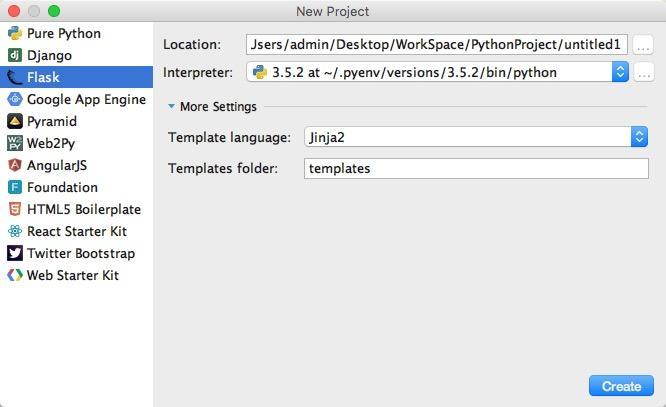This screenshot has width=666, height=407.
Task: Click the green zoom window button
Action: (x=54, y=11)
